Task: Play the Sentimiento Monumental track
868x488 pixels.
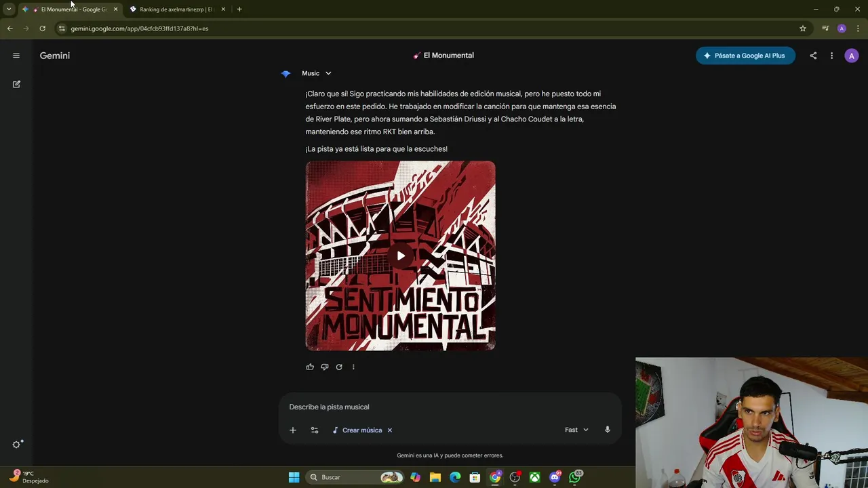Action: click(401, 256)
